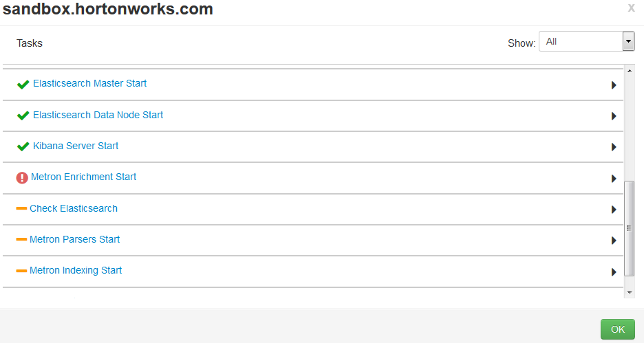
Task: Click the task list scrollbar thumb
Action: [629, 228]
